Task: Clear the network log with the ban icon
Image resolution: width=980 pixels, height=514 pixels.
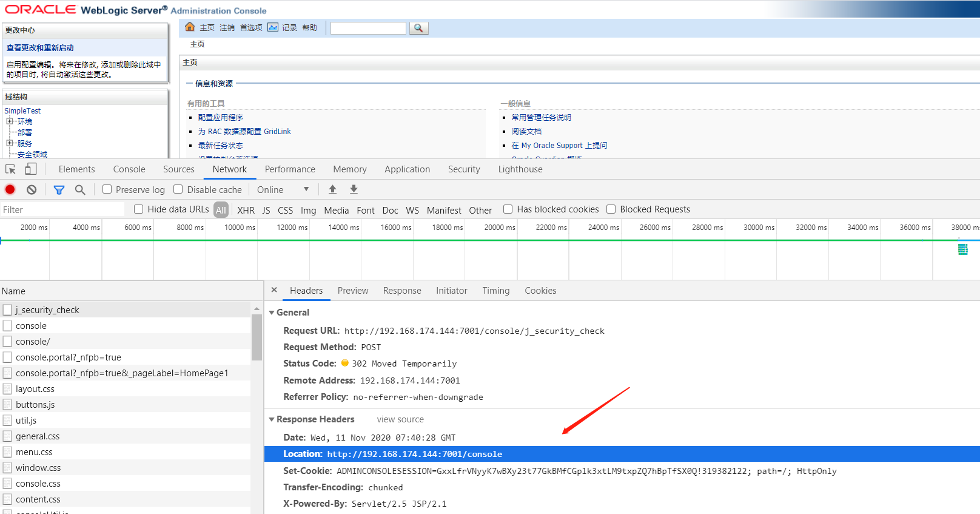Action: [32, 189]
